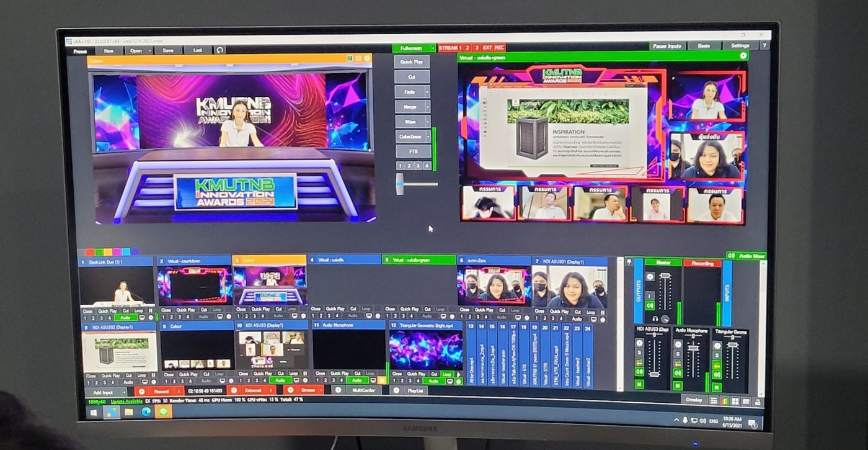Click the Record settings gear icon
Viewport: 868px width, 450px height.
pos(142,391)
